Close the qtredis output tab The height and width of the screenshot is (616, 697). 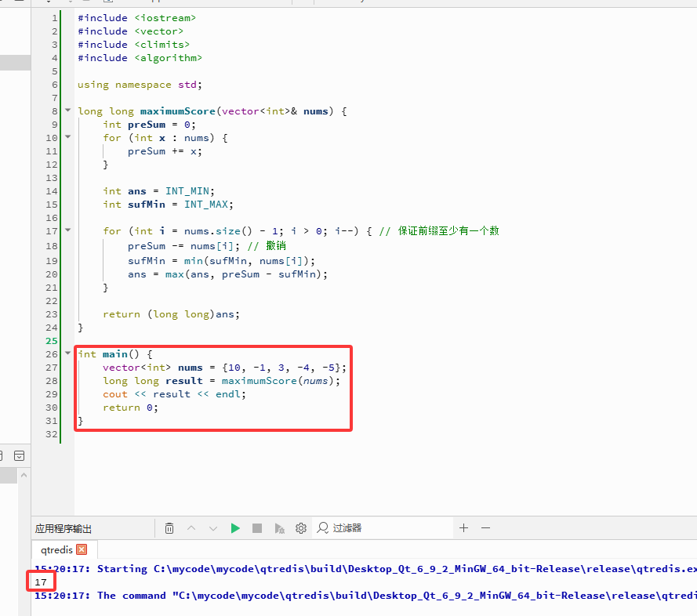tap(82, 549)
